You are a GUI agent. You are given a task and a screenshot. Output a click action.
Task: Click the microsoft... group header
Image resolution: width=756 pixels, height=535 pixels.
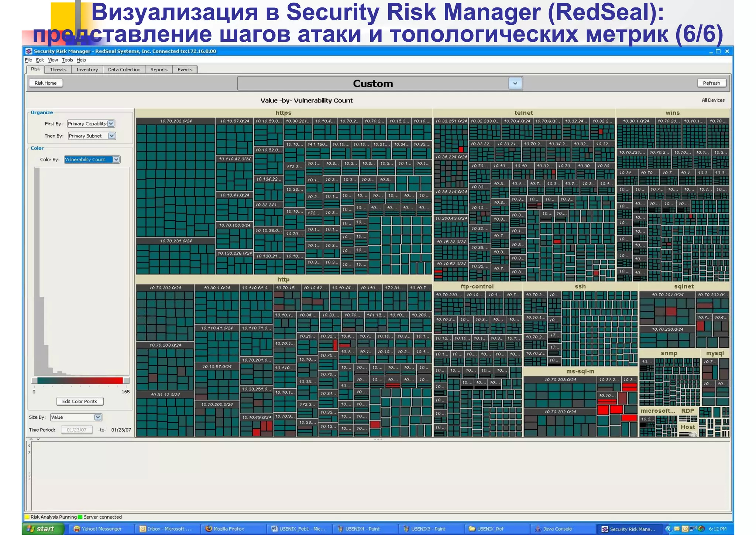[x=658, y=411]
